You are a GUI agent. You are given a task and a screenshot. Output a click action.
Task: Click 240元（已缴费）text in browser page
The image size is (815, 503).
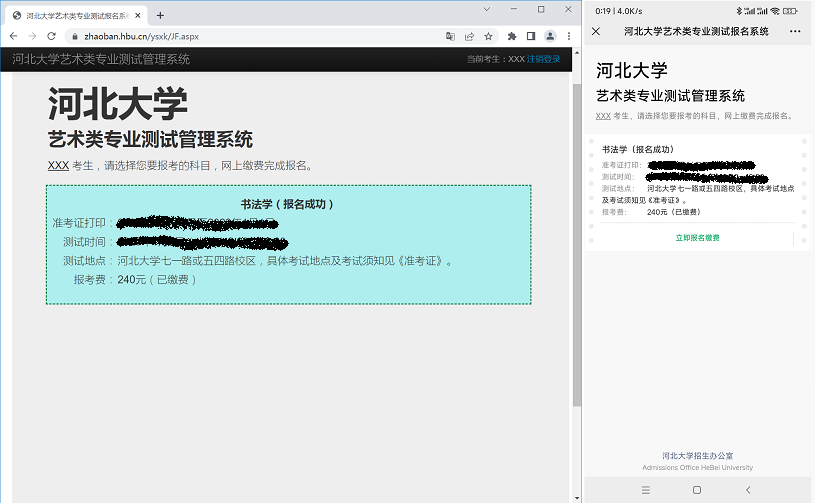pos(157,280)
